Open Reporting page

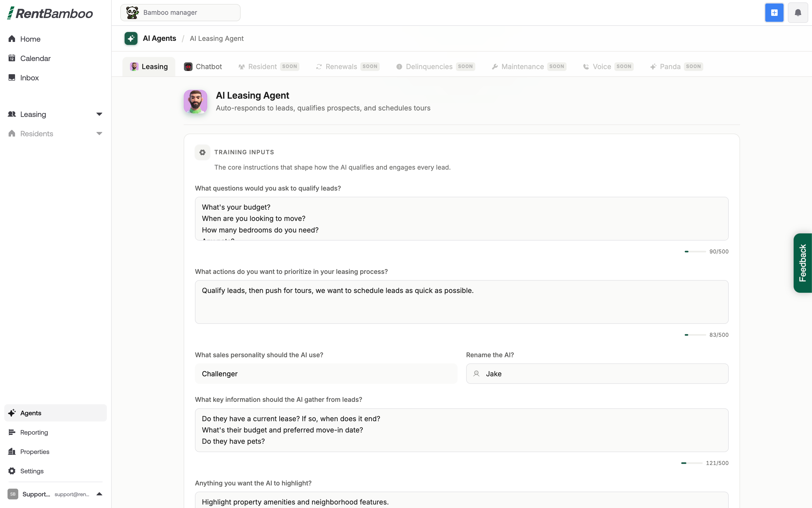point(55,432)
